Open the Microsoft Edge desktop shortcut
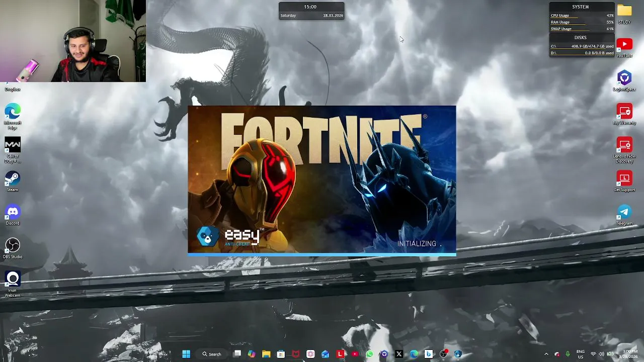644x362 pixels. [x=13, y=116]
